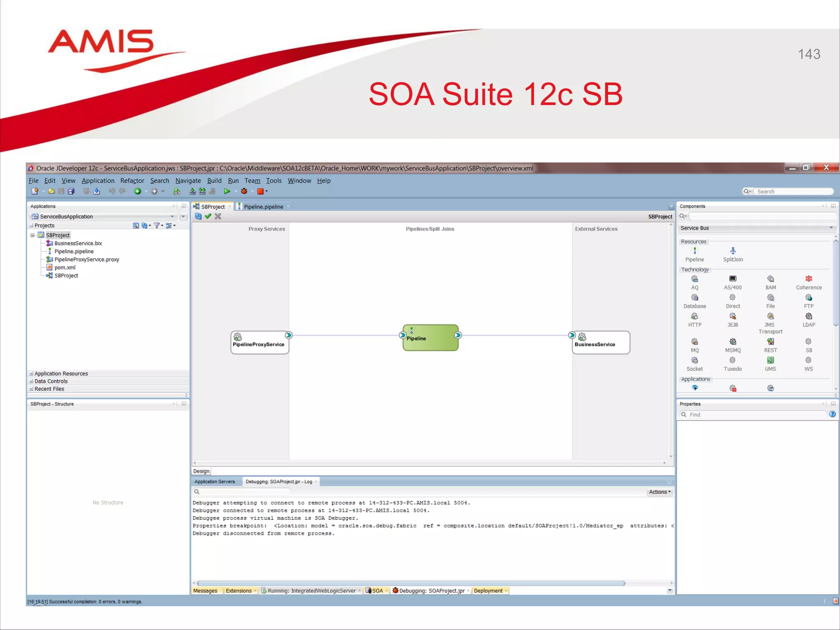Select the Direct technology component
This screenshot has width=840, height=630.
point(733,301)
